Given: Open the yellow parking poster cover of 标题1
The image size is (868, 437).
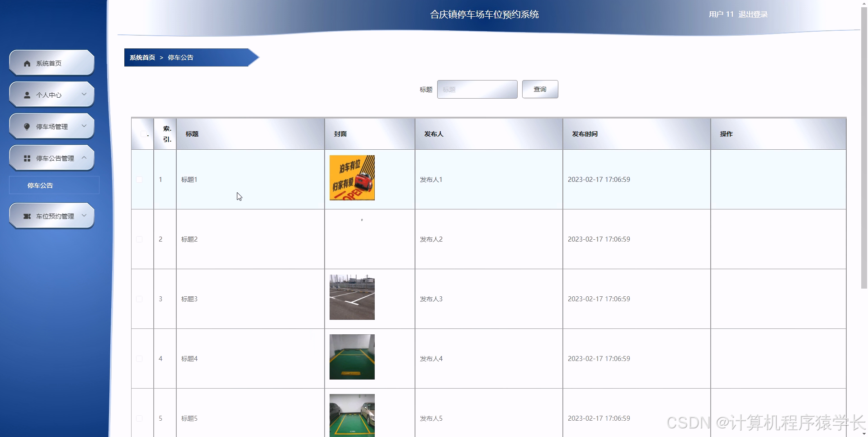Looking at the screenshot, I should click(352, 178).
